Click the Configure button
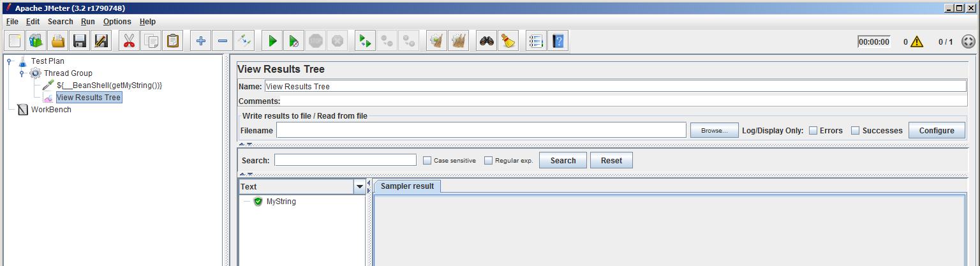 click(937, 130)
